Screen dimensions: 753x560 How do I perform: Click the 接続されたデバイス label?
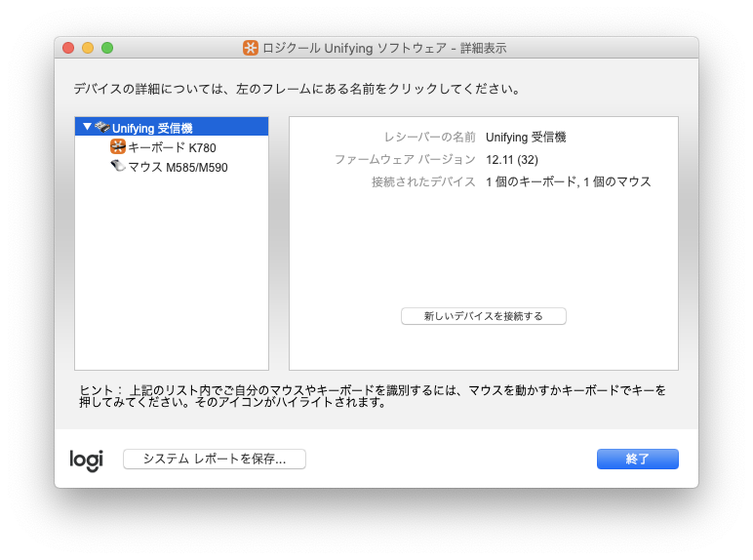[x=423, y=181]
